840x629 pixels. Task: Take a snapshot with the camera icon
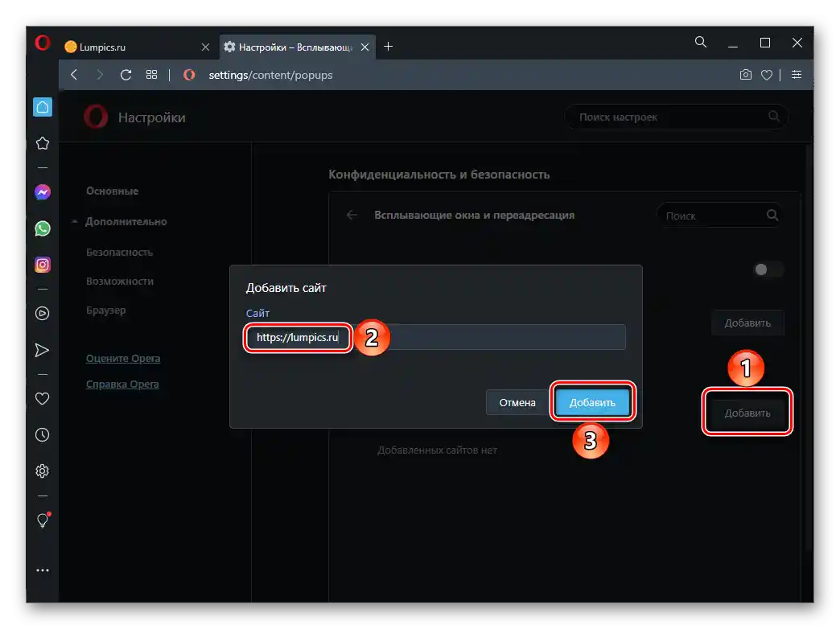pyautogui.click(x=746, y=75)
